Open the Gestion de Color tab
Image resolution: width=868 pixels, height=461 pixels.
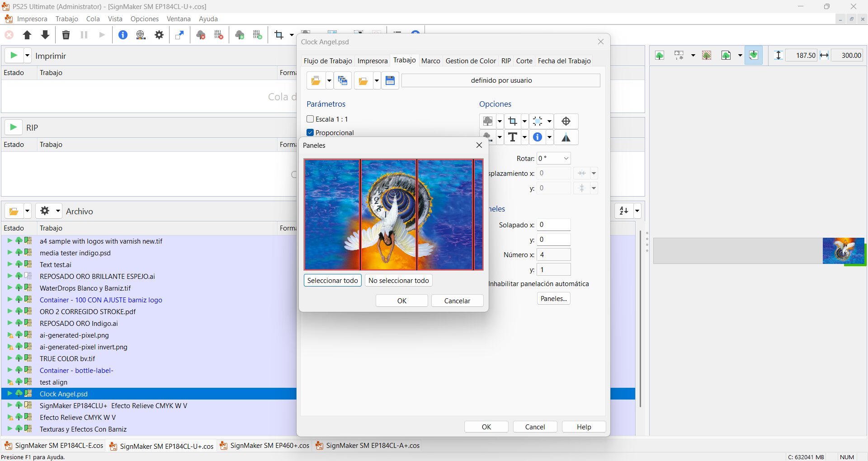coord(471,61)
